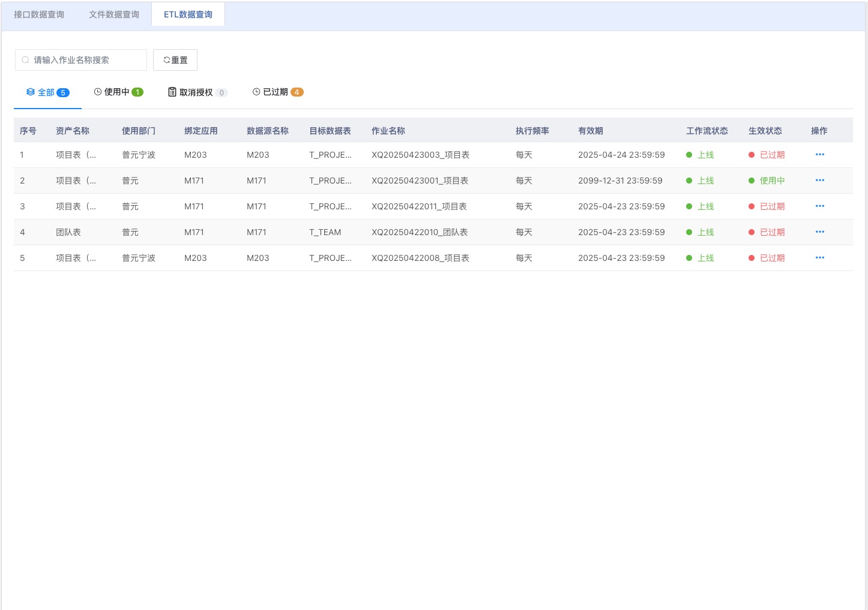Focus the job name search field
Screen dimensions: 868x610
(x=87, y=60)
